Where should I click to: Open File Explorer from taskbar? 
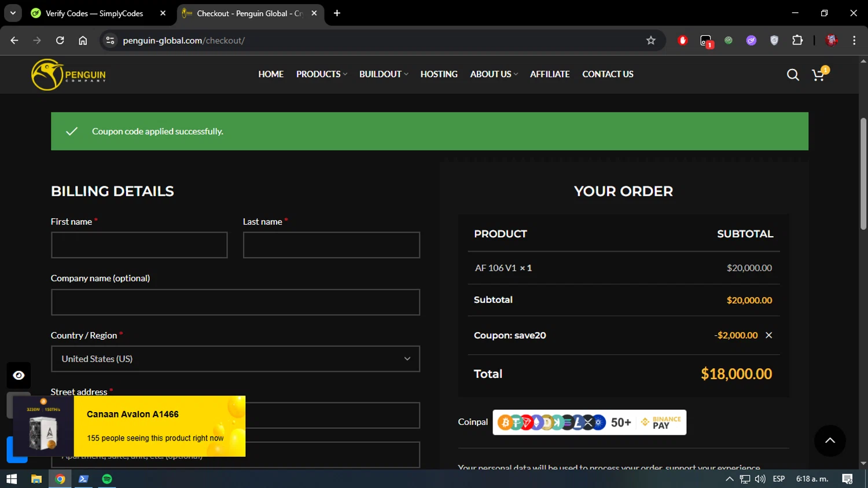(36, 479)
